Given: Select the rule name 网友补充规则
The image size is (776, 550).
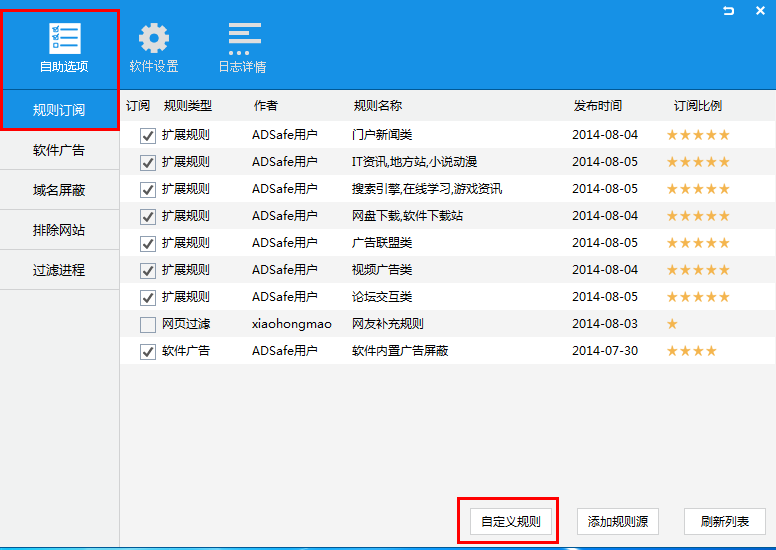Looking at the screenshot, I should [x=388, y=324].
